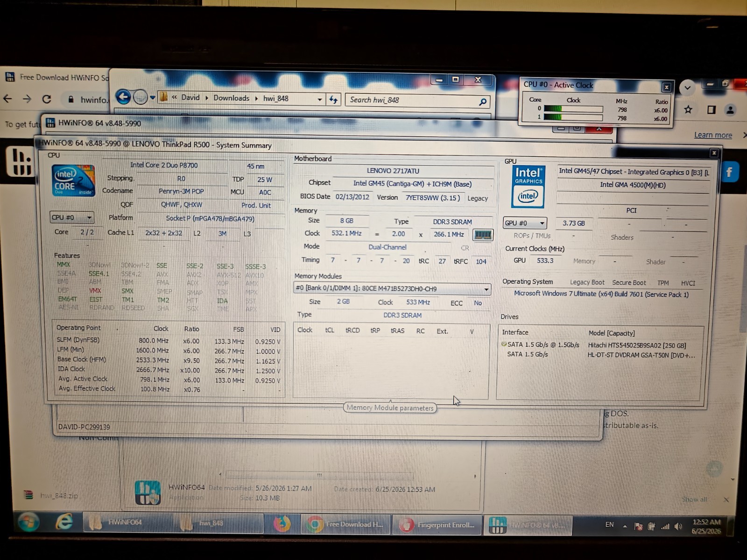Image resolution: width=747 pixels, height=560 pixels.
Task: Click the network signal tray icon
Action: coord(665,526)
